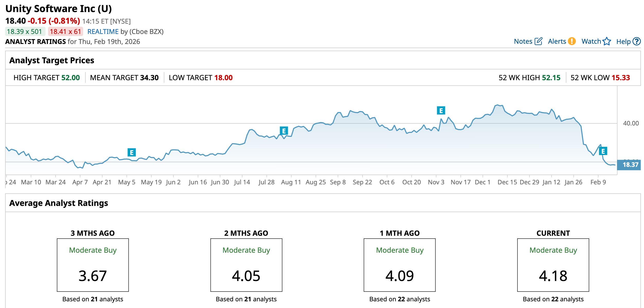Screen dimensions: 644x308
Task: Click the orange exclamation Alerts icon
Action: (x=572, y=41)
